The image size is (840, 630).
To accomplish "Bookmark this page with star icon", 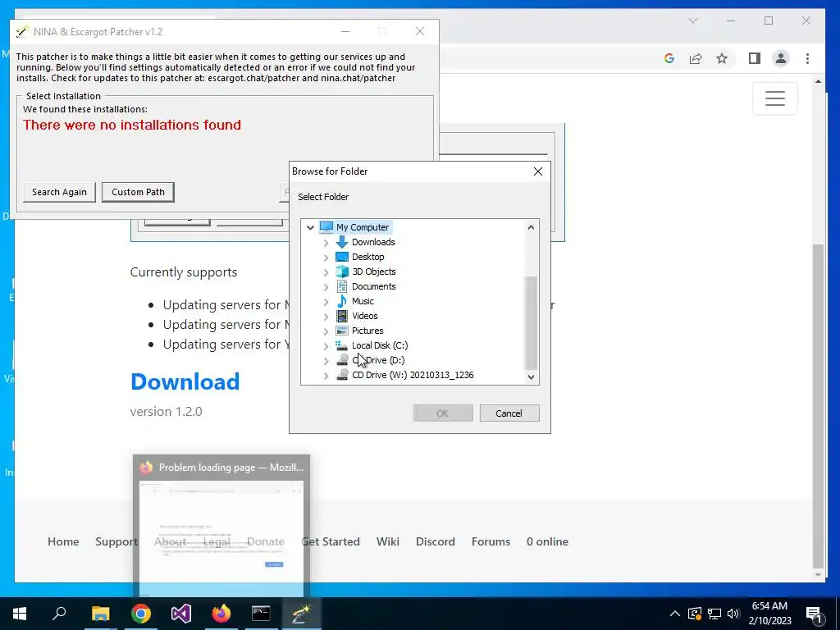I will tap(722, 58).
